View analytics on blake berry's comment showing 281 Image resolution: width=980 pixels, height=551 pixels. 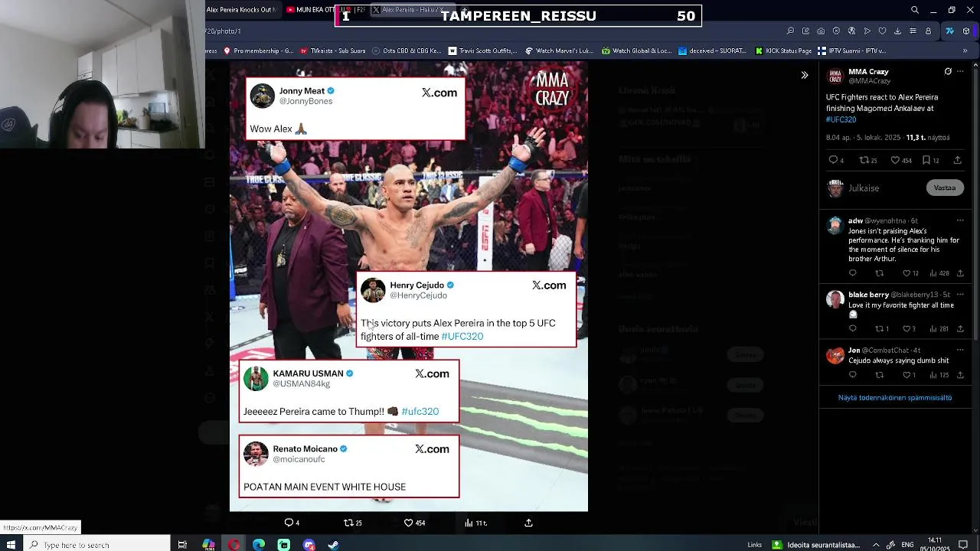[939, 328]
